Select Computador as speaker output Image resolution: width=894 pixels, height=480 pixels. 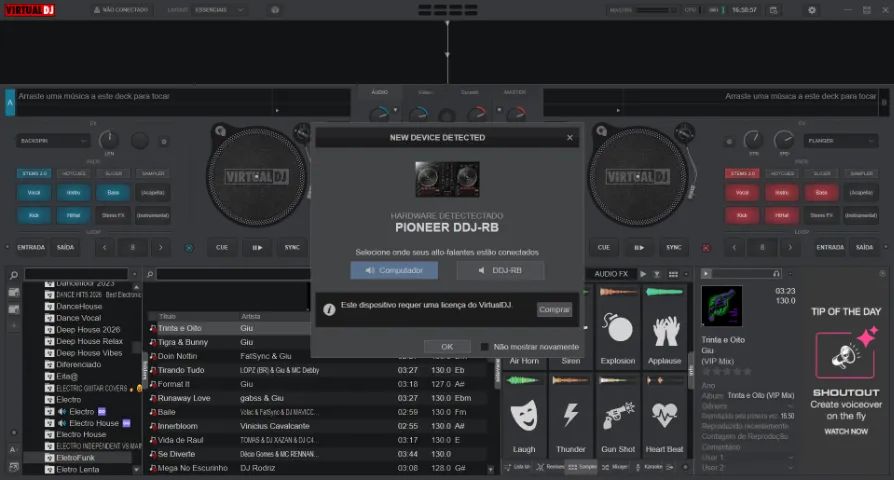tap(394, 270)
